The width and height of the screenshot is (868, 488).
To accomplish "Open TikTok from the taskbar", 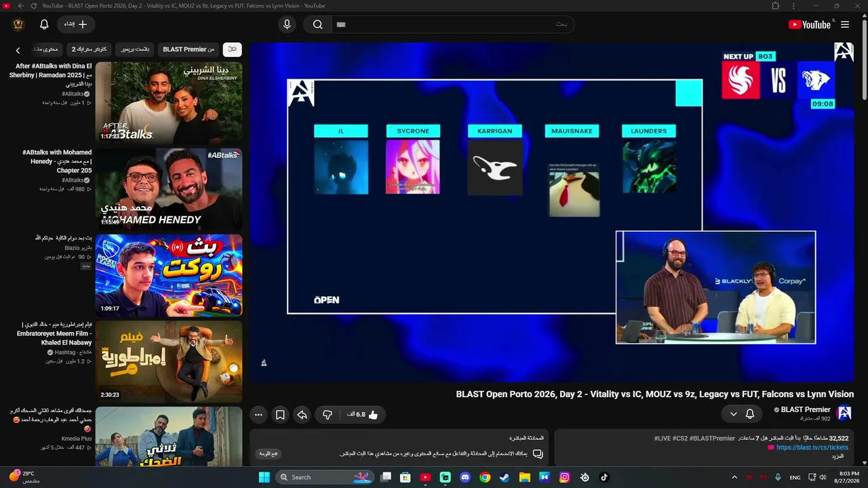I will click(604, 477).
